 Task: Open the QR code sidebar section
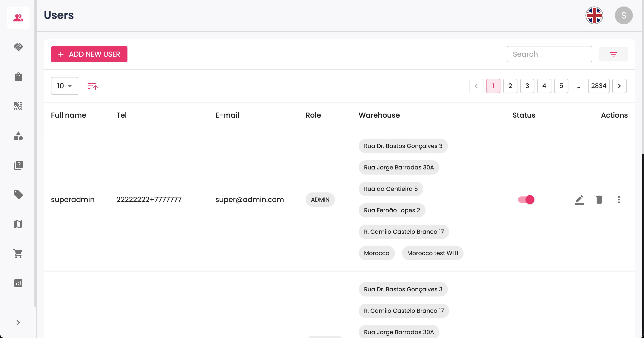tap(18, 106)
